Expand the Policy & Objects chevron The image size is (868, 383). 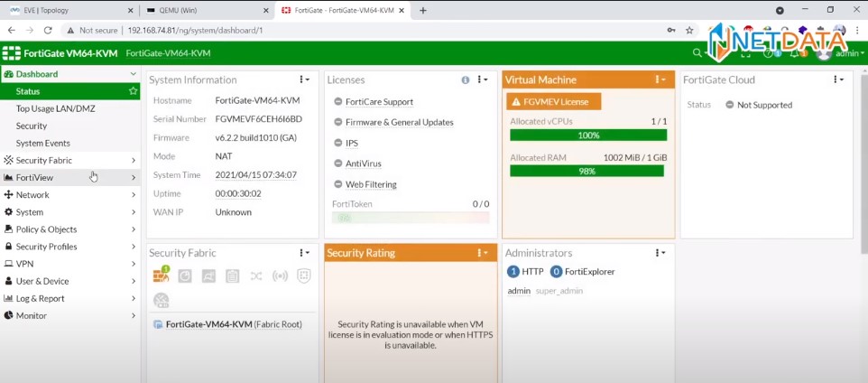pyautogui.click(x=134, y=229)
